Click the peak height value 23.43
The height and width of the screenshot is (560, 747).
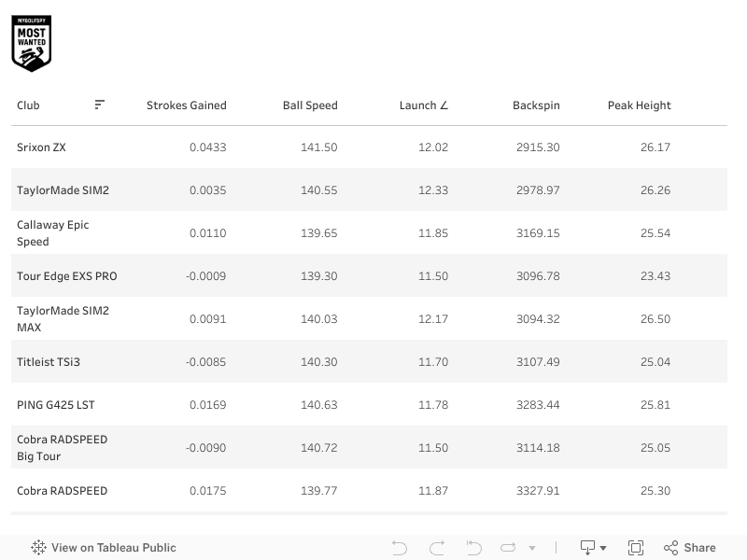pyautogui.click(x=655, y=276)
